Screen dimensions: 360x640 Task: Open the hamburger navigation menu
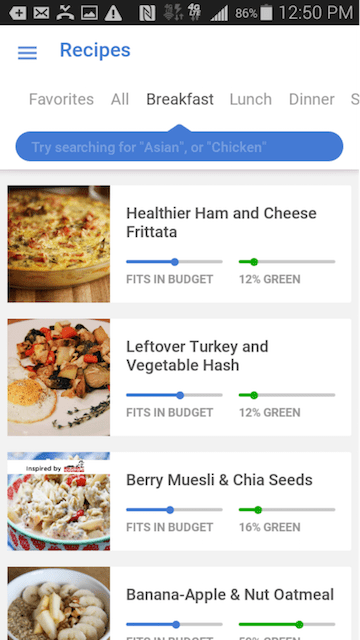[x=27, y=53]
